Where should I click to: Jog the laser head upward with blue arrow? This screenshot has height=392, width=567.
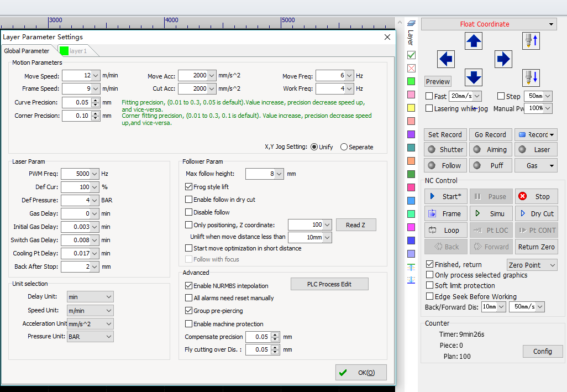(x=473, y=40)
